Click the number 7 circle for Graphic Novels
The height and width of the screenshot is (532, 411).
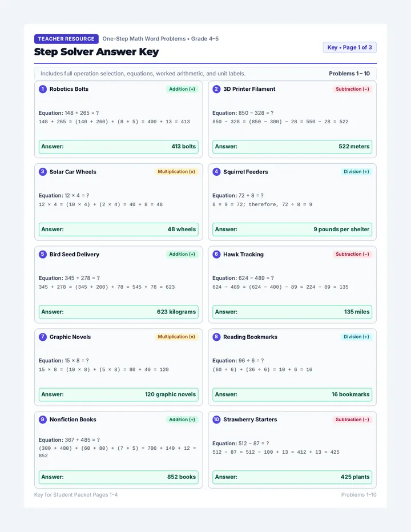[x=43, y=337]
